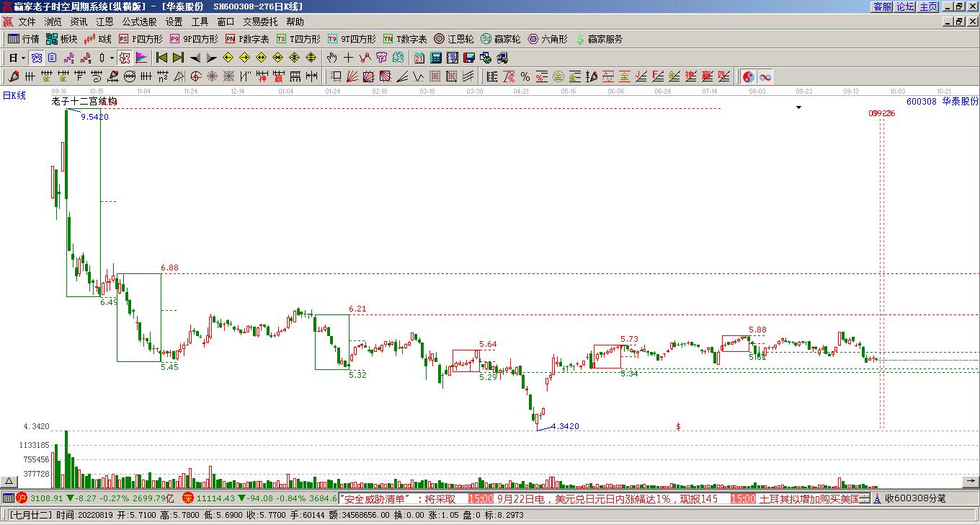Open the 文件 menu
Screen dimensions: 980x525
coord(27,22)
